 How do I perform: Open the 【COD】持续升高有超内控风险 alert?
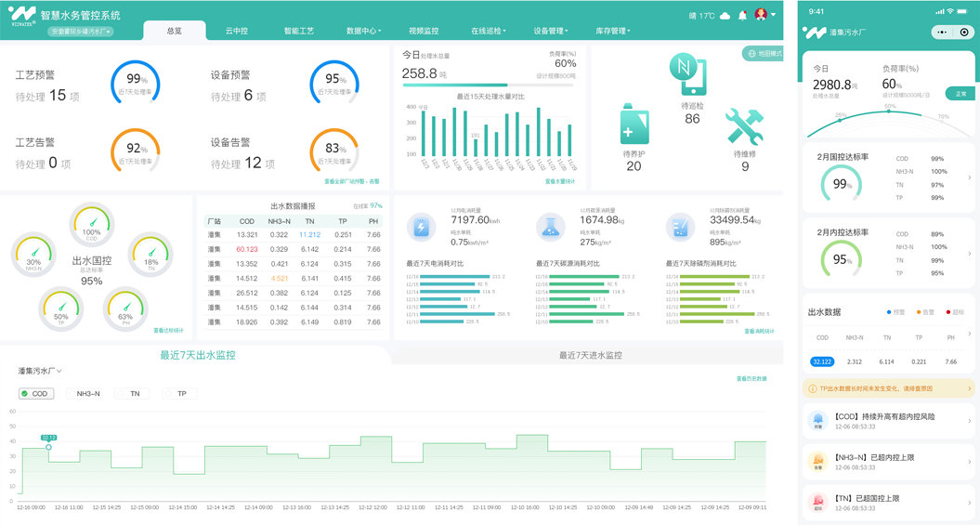click(888, 421)
